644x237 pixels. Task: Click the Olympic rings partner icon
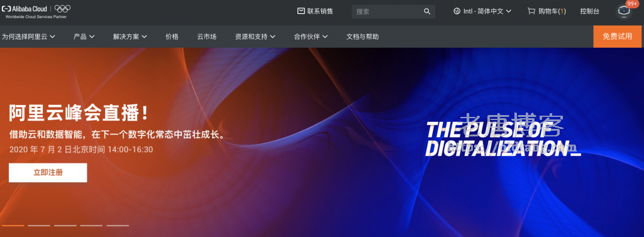[x=62, y=8]
